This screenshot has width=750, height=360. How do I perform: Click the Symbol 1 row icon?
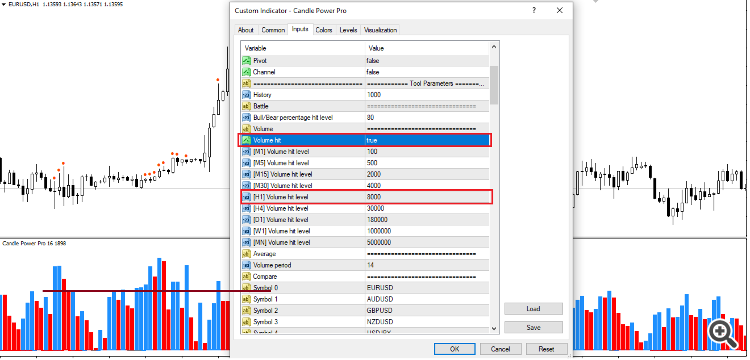point(246,299)
